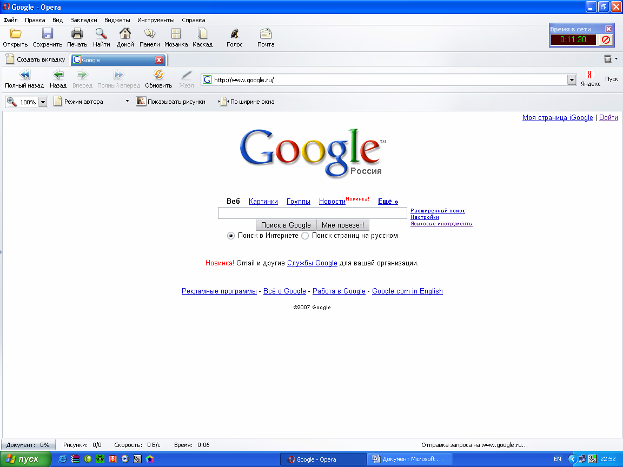Viewport: 623px width, 467px height.
Task: Click inside the Google search input field
Action: [313, 213]
